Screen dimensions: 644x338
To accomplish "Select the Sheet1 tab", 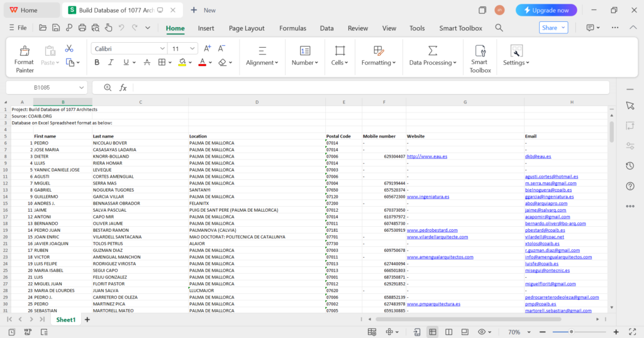I will [x=65, y=320].
